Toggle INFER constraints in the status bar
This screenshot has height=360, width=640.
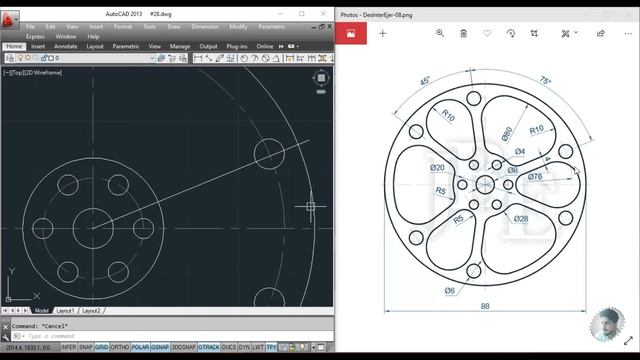tap(69, 347)
